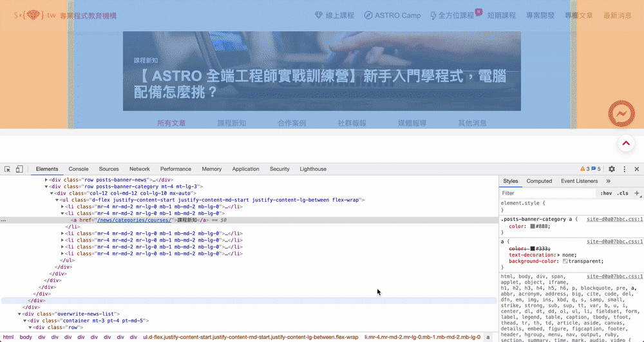Open the Network tab
Image resolution: width=644 pixels, height=342 pixels.
tap(140, 169)
